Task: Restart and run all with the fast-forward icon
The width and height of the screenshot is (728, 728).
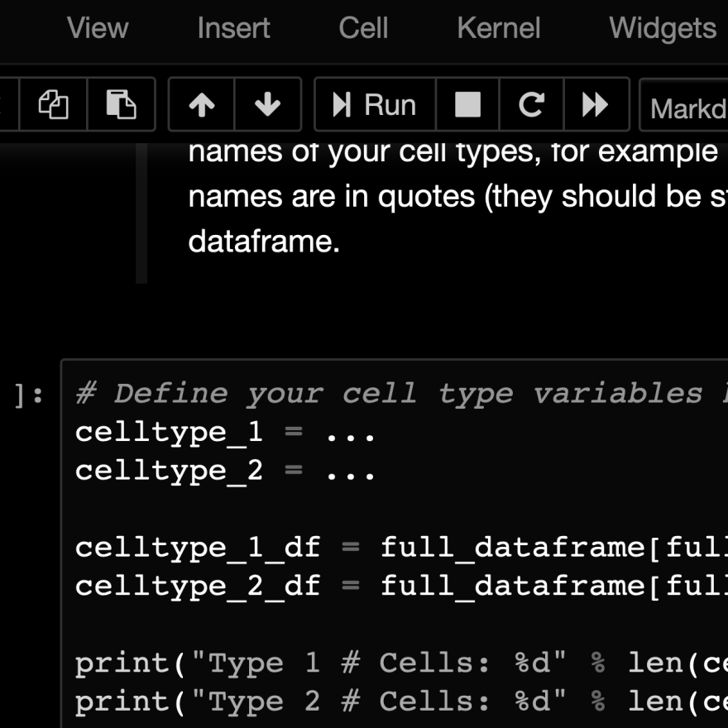Action: [596, 105]
